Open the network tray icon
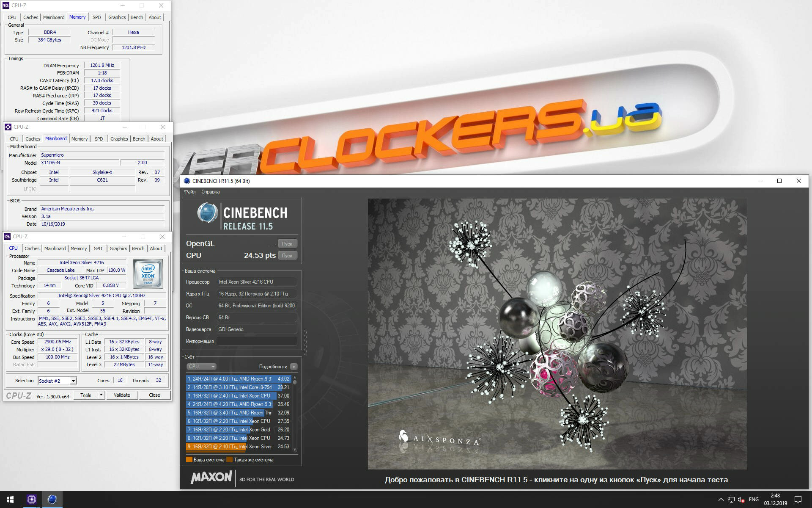Image resolution: width=812 pixels, height=508 pixels. (731, 500)
